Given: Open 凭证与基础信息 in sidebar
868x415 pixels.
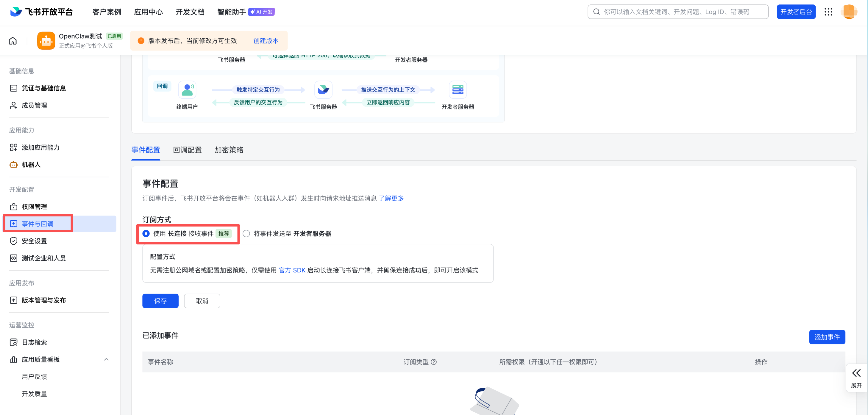Looking at the screenshot, I should (x=43, y=88).
